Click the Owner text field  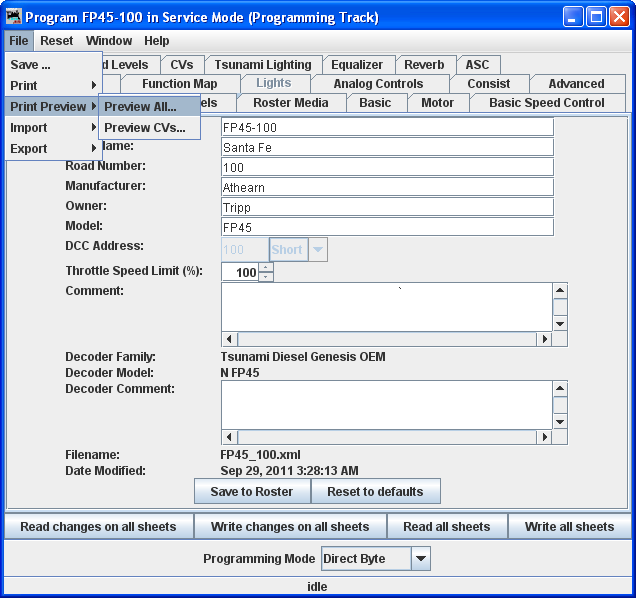pos(387,207)
